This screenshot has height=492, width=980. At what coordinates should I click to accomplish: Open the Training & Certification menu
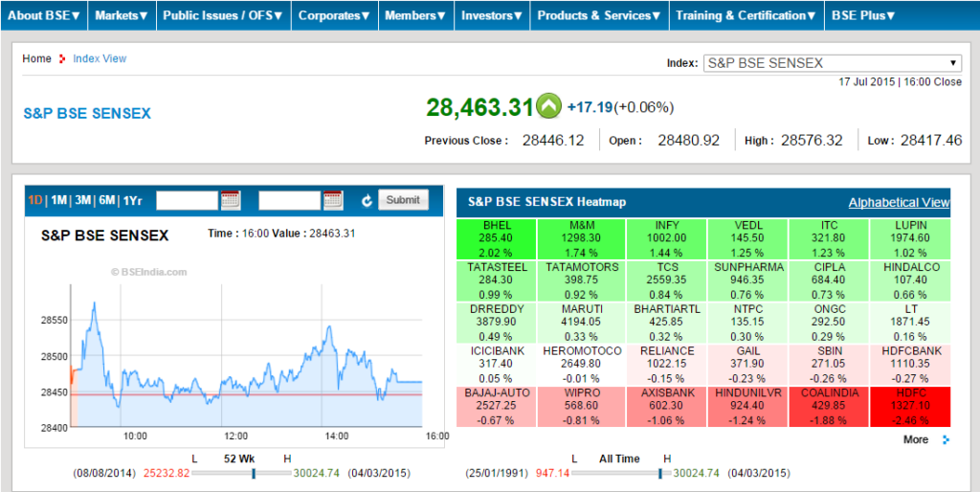[x=746, y=15]
